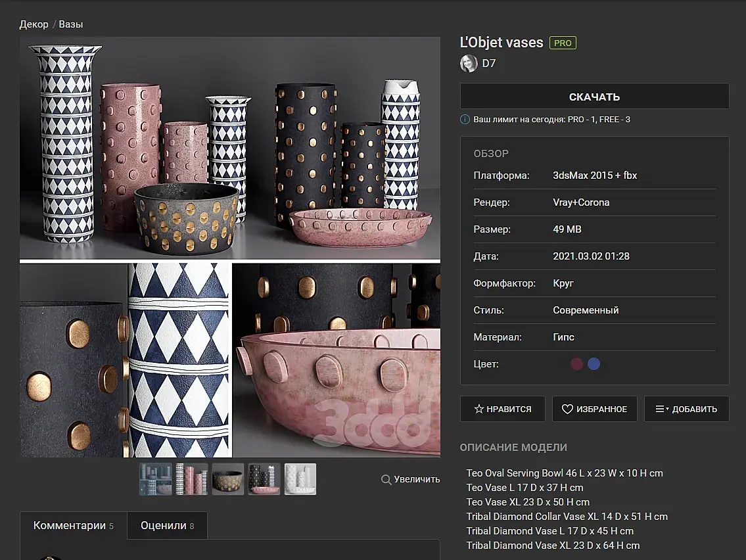Switch to the Оценили tab
746x560 pixels.
(167, 525)
